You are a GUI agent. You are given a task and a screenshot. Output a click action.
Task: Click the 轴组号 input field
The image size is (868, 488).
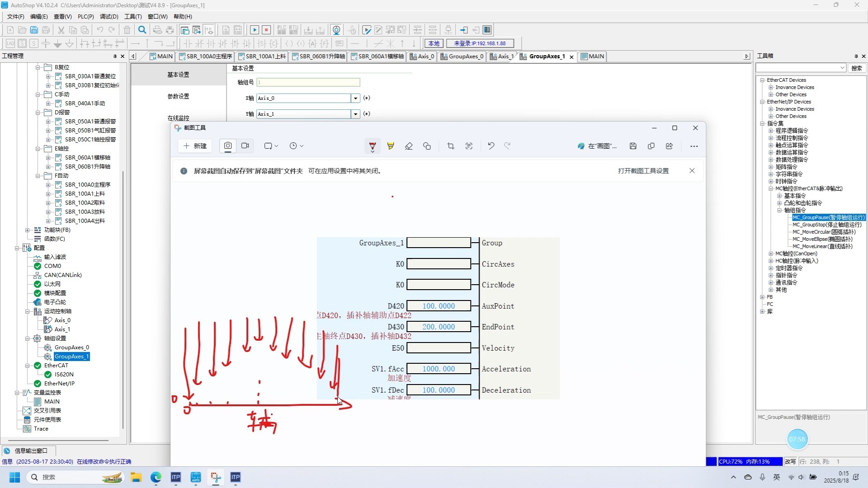pyautogui.click(x=308, y=82)
